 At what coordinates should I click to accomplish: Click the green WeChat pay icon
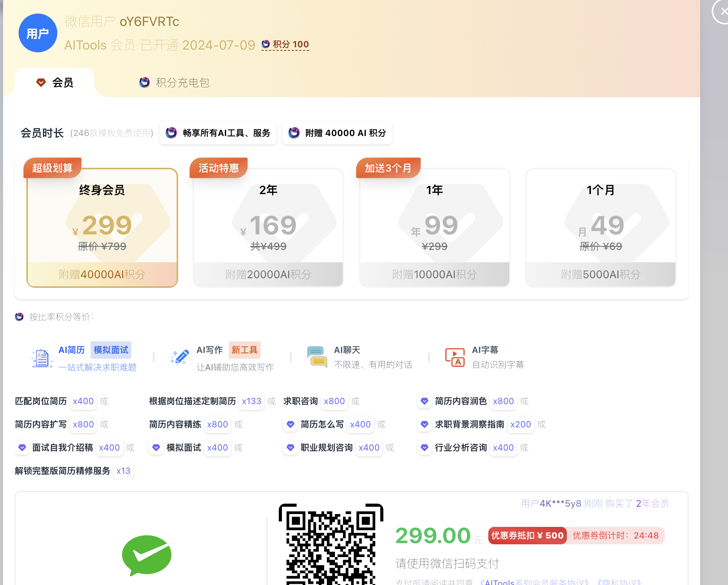pyautogui.click(x=146, y=555)
